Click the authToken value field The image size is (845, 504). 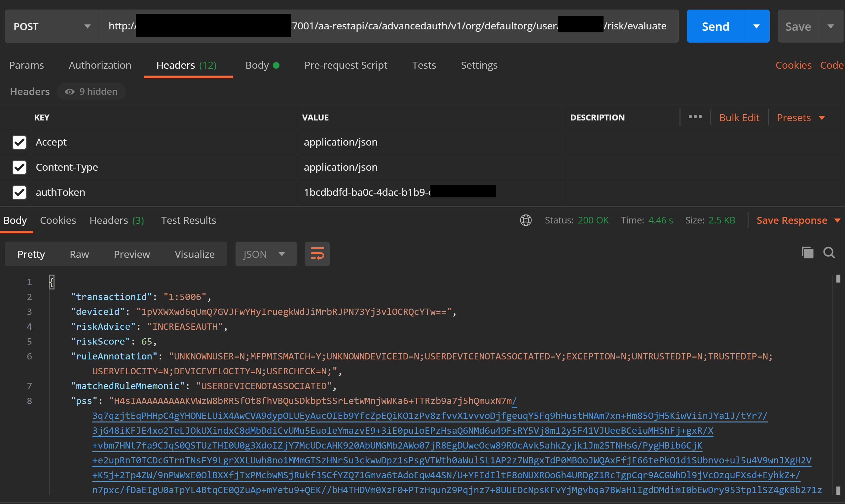(x=367, y=192)
